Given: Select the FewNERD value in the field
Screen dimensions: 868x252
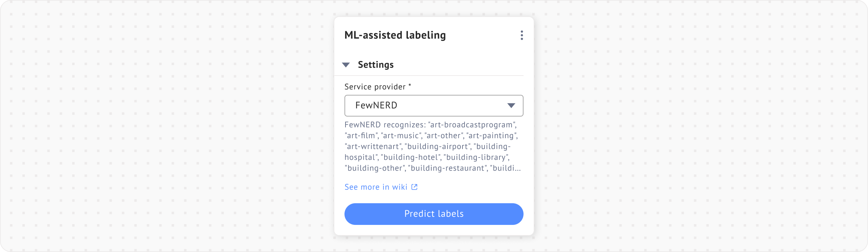Looking at the screenshot, I should pos(376,106).
